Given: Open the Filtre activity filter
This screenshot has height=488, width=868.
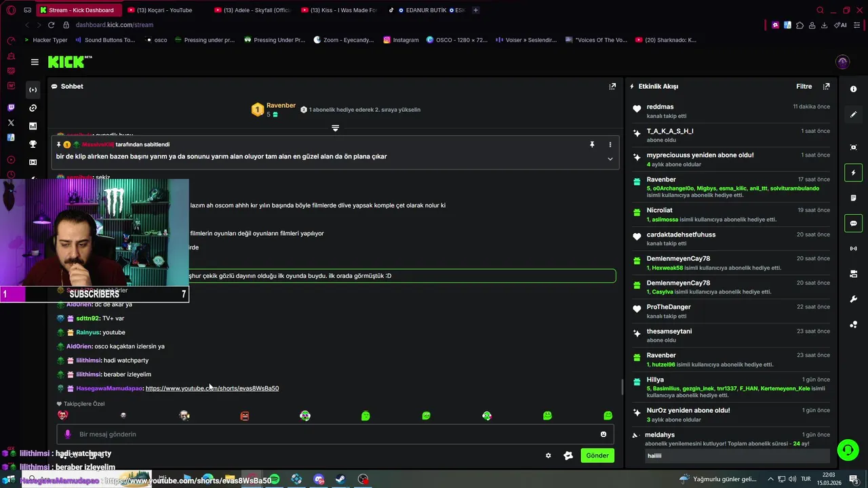Looking at the screenshot, I should coord(804,86).
